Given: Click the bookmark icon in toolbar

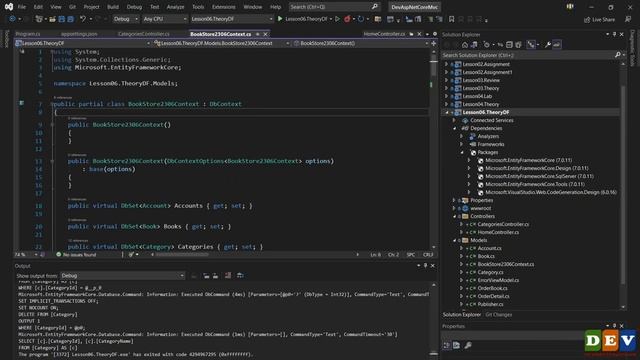Looking at the screenshot, I should coord(451,19).
